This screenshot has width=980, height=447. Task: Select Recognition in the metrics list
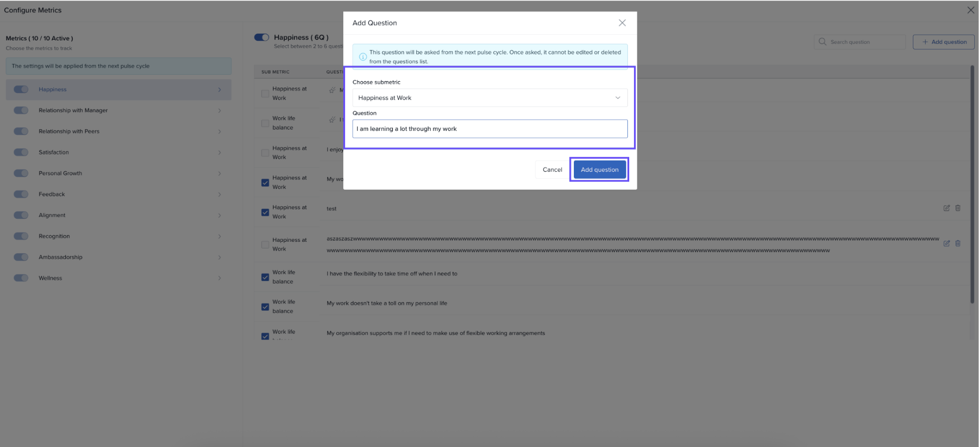[x=54, y=236]
